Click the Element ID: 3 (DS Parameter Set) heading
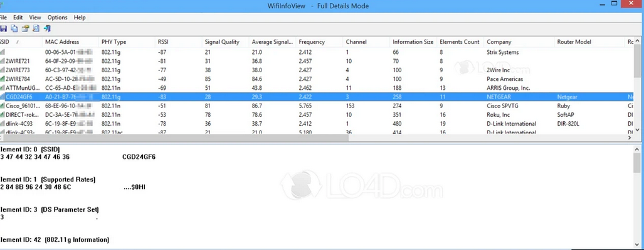This screenshot has height=250, width=644. pyautogui.click(x=50, y=210)
